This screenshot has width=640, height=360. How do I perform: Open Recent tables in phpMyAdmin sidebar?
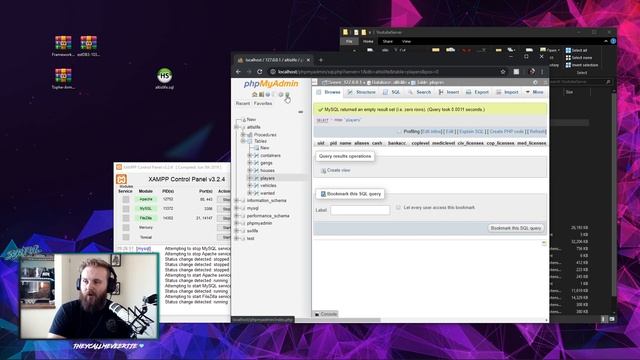[x=242, y=104]
